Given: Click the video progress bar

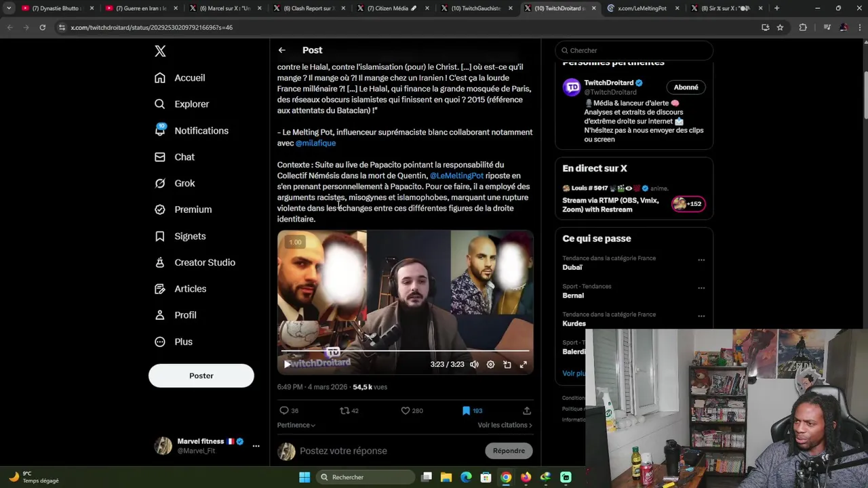Looking at the screenshot, I should pyautogui.click(x=405, y=351).
